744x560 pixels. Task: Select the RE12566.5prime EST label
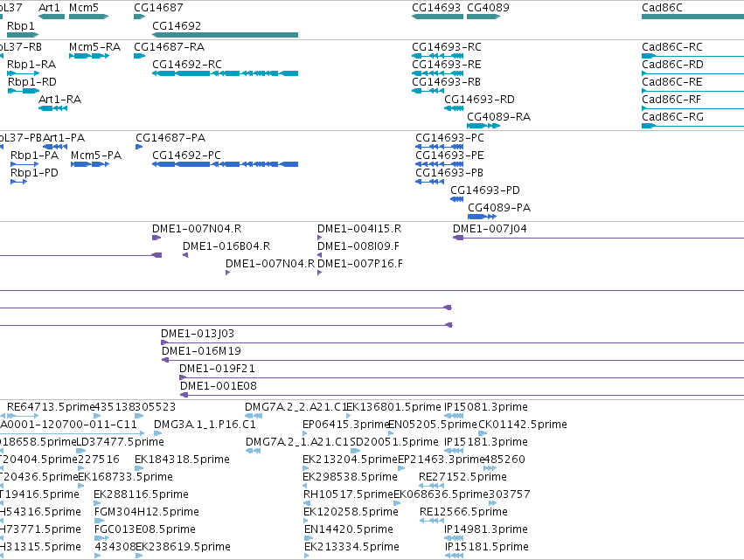click(463, 512)
